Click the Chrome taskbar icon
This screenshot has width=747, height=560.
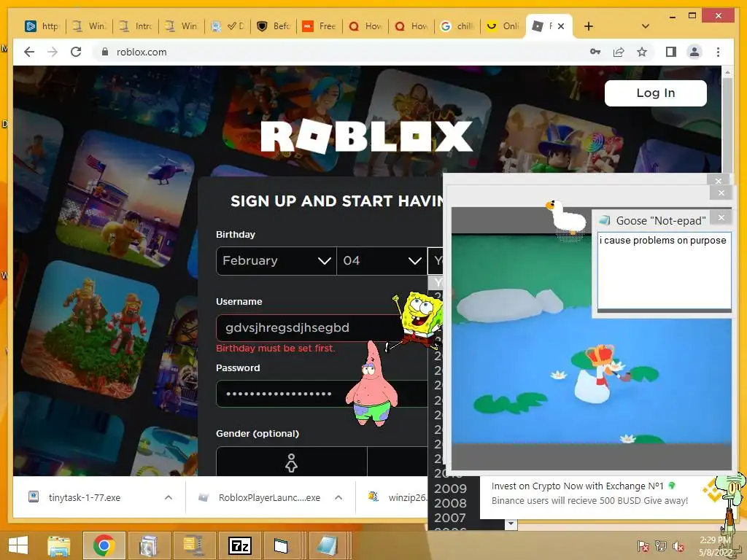tap(104, 545)
